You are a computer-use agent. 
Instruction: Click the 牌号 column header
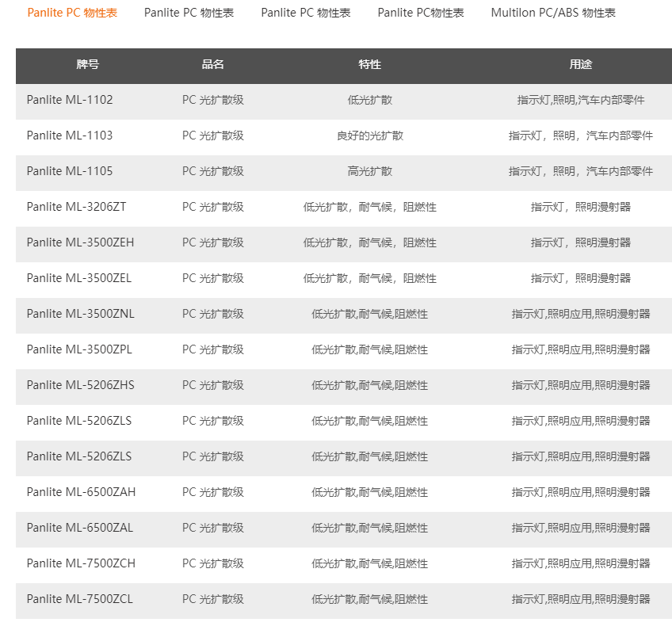87,65
